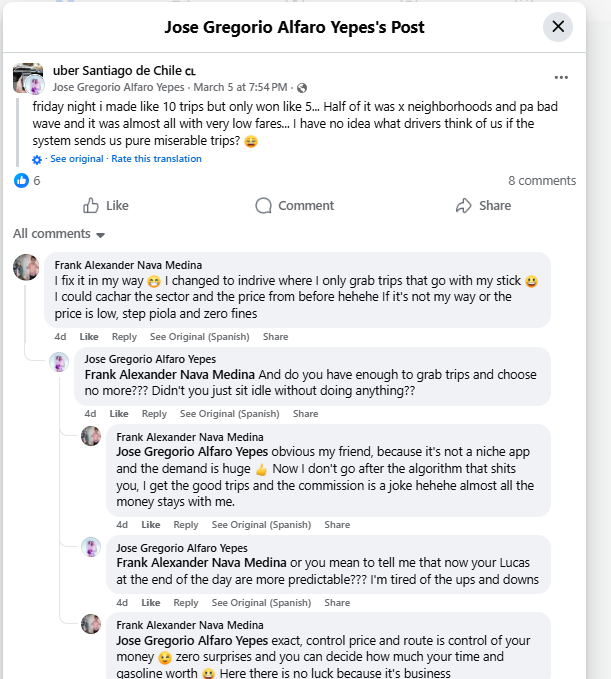Click the thumbs-up Like button on post
This screenshot has height=679, width=611.
point(105,206)
